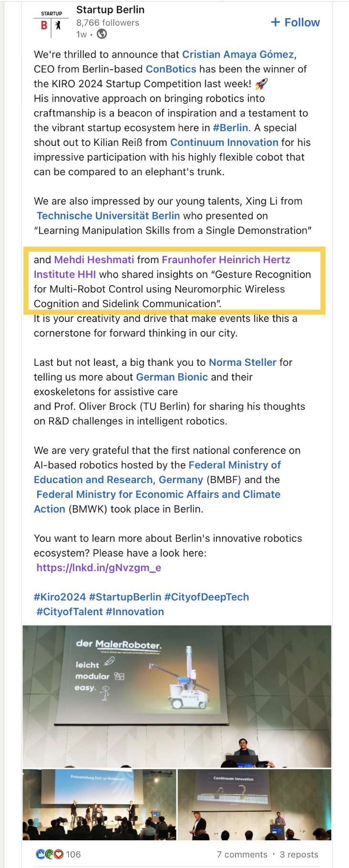
Task: Open German Bionic company link
Action: [x=172, y=377]
